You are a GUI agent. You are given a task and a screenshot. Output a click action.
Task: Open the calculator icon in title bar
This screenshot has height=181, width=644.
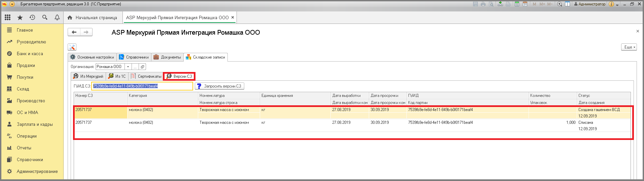tap(517, 4)
